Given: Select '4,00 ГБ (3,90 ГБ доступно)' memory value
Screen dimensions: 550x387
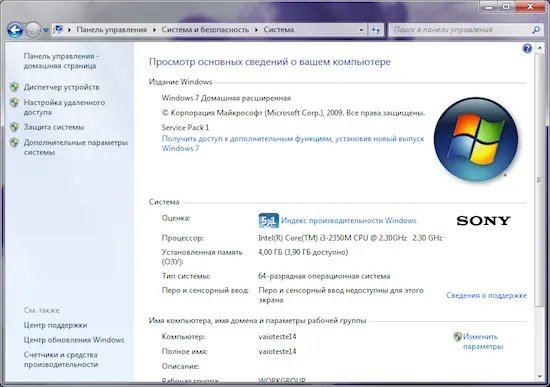Looking at the screenshot, I should tap(303, 252).
